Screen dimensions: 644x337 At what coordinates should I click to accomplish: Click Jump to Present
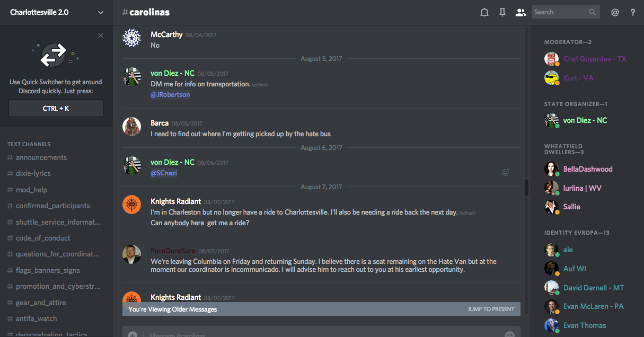(491, 309)
